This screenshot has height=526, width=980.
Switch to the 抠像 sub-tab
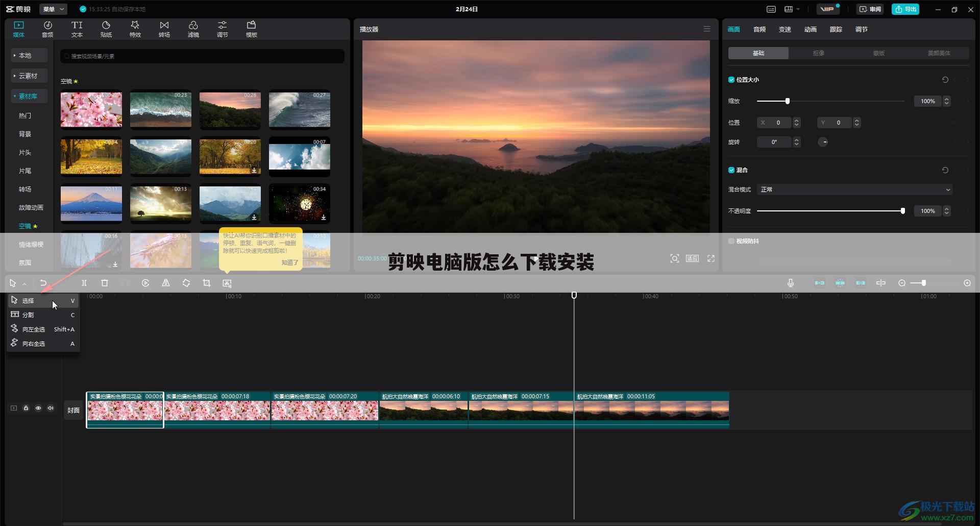click(x=819, y=53)
